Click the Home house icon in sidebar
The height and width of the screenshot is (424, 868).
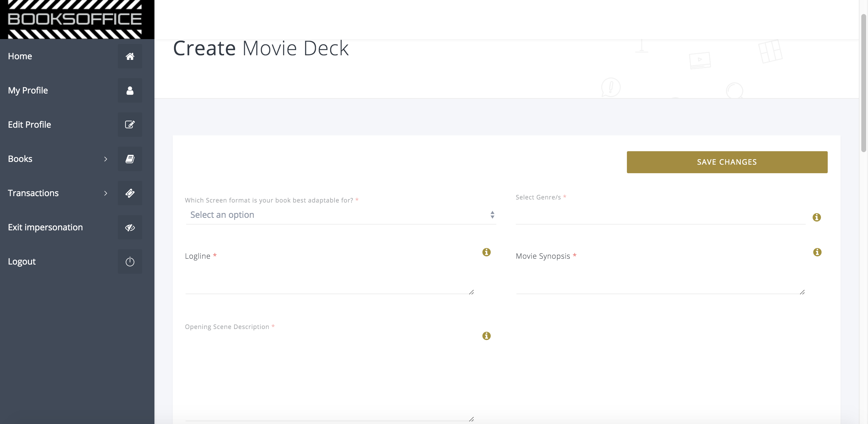[x=130, y=56]
